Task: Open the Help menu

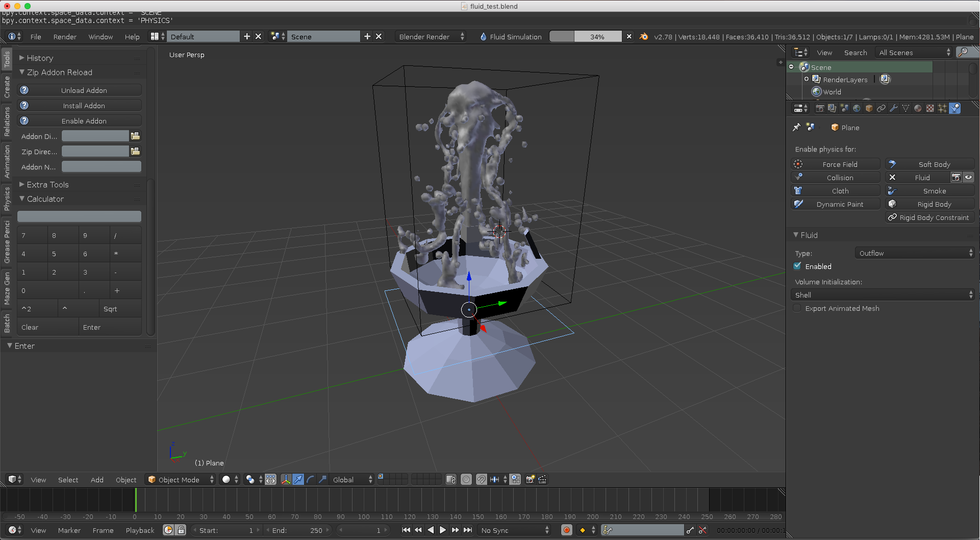Action: 132,36
